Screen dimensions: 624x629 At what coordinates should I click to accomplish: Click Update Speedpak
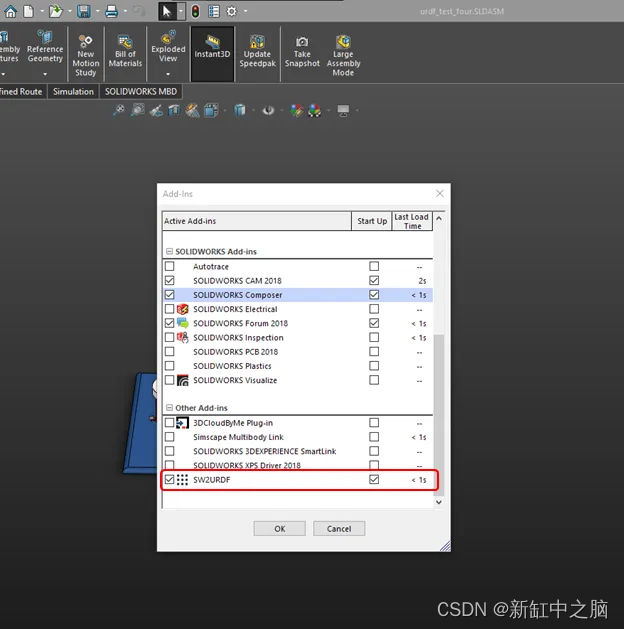pyautogui.click(x=257, y=51)
